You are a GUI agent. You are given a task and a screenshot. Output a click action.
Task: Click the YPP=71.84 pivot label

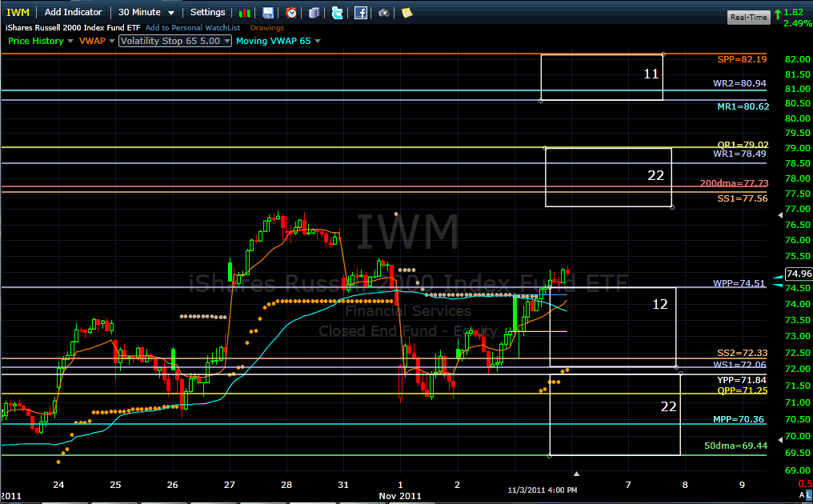[x=742, y=380]
